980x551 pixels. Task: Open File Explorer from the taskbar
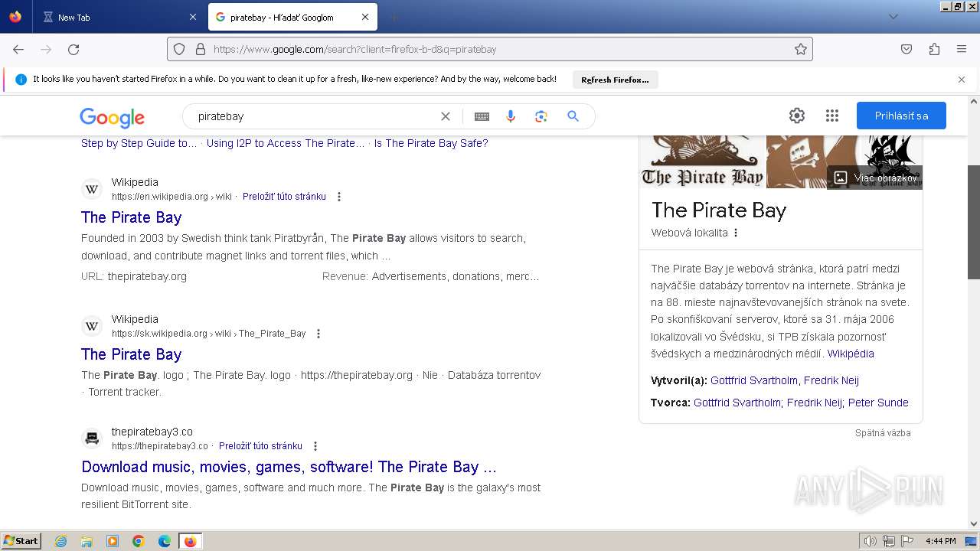coord(87,541)
